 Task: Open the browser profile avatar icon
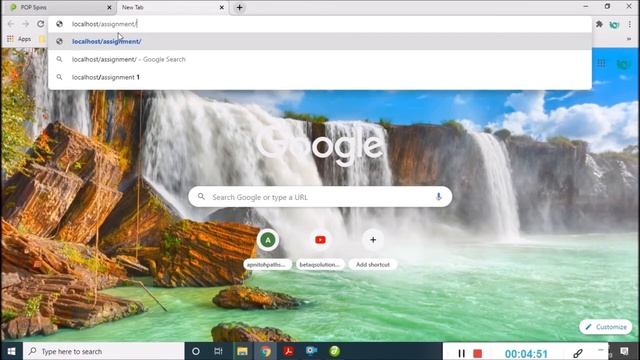(614, 25)
